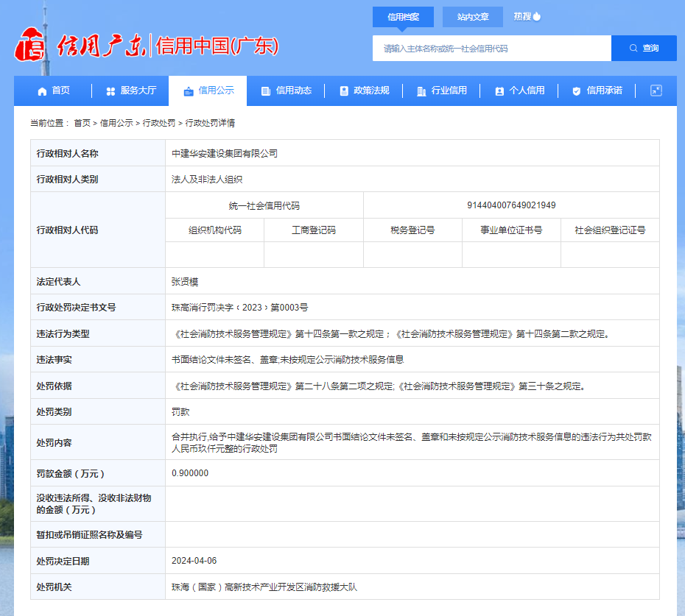Click the 政策法规 book icon
The image size is (685, 616).
tap(344, 91)
